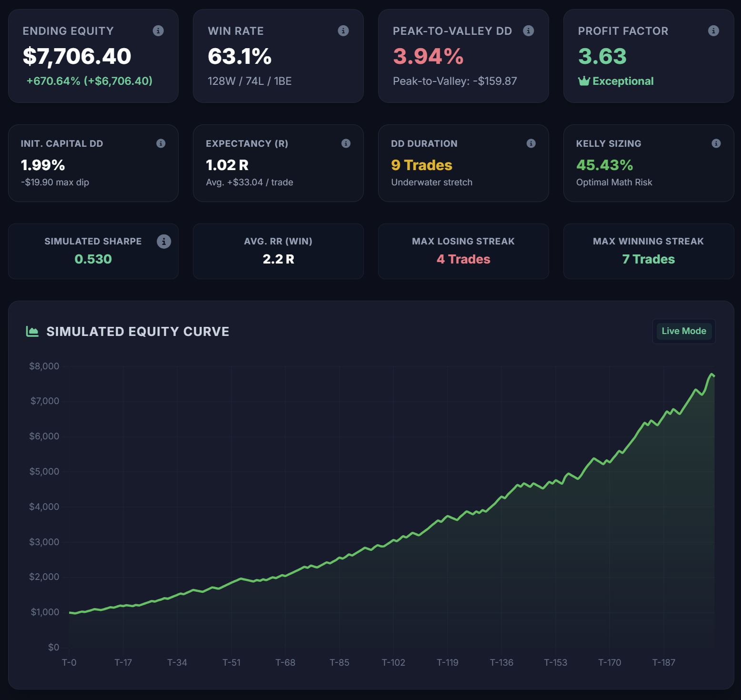This screenshot has height=700, width=741.
Task: Select the T-187 x-axis marker
Action: click(x=664, y=662)
